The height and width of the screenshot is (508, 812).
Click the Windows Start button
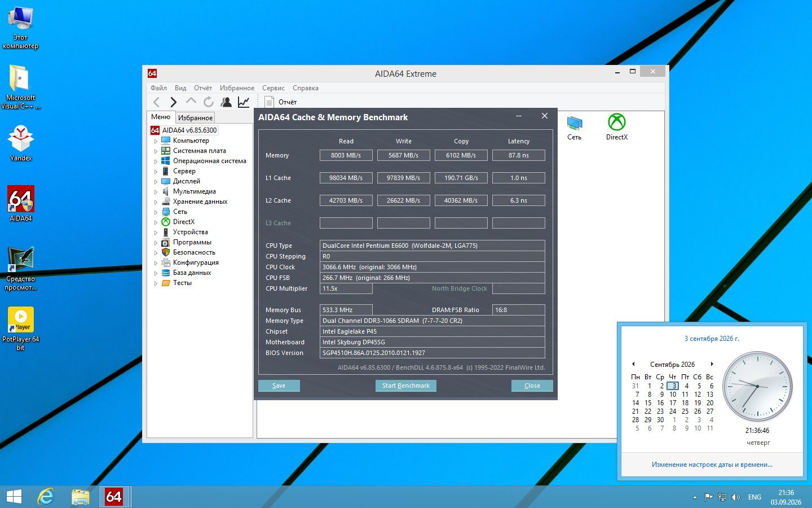14,497
